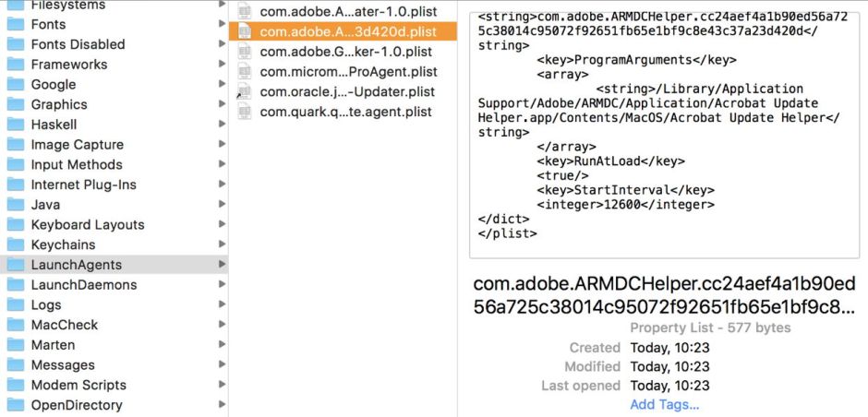Expand the Frameworks folder arrow
Screen dimensions: 868x417
(222, 64)
